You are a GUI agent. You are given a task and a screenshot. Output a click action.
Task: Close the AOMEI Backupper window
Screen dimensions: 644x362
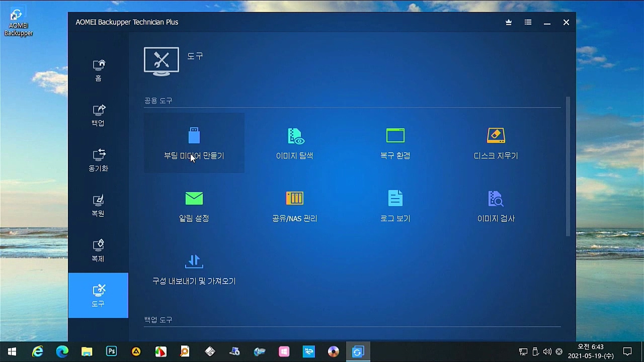pyautogui.click(x=566, y=22)
